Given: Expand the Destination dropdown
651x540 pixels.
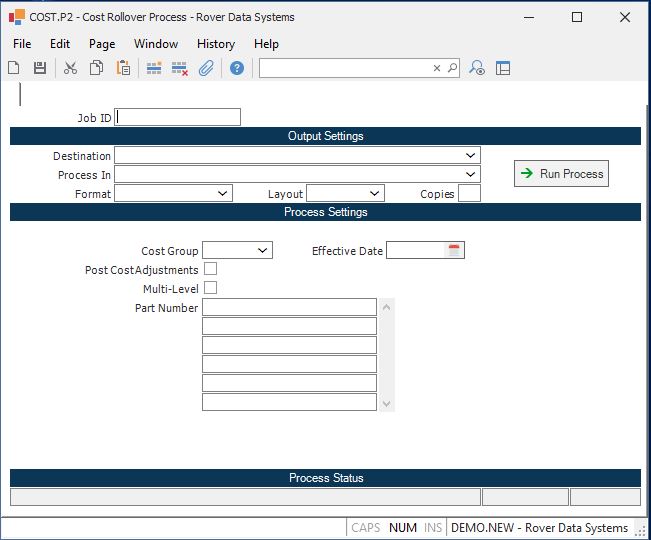Looking at the screenshot, I should pyautogui.click(x=471, y=156).
